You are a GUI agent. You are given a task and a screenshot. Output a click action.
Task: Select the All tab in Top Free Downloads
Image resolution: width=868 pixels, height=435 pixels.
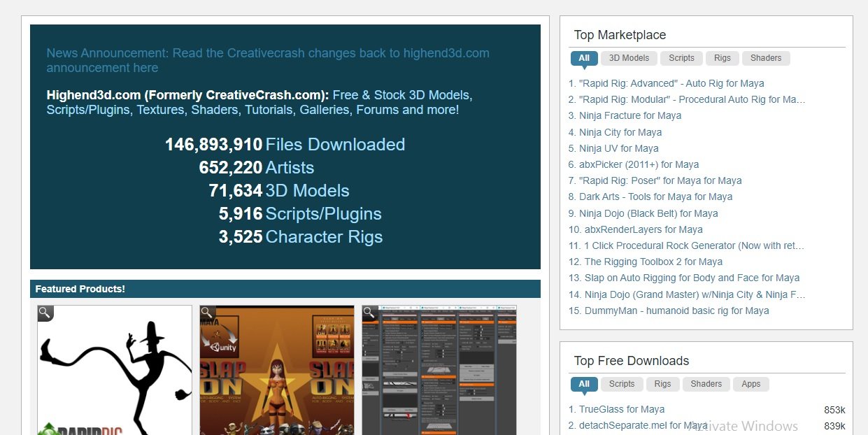(x=584, y=384)
